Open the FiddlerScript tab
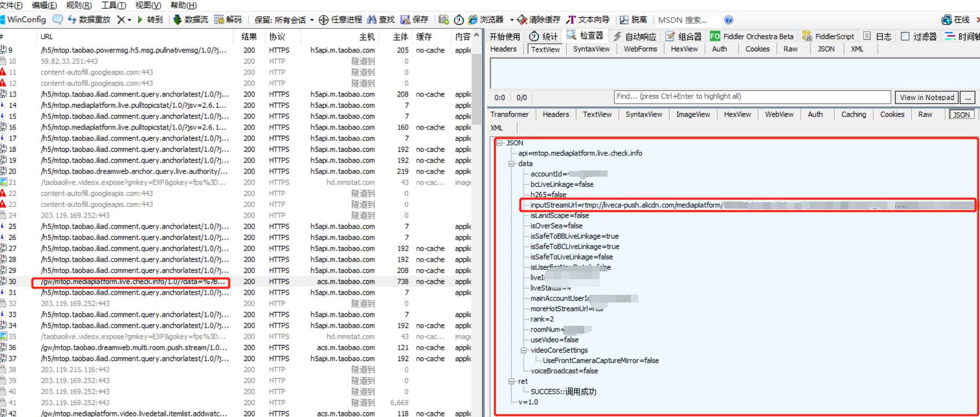The width and height of the screenshot is (980, 417). click(828, 36)
